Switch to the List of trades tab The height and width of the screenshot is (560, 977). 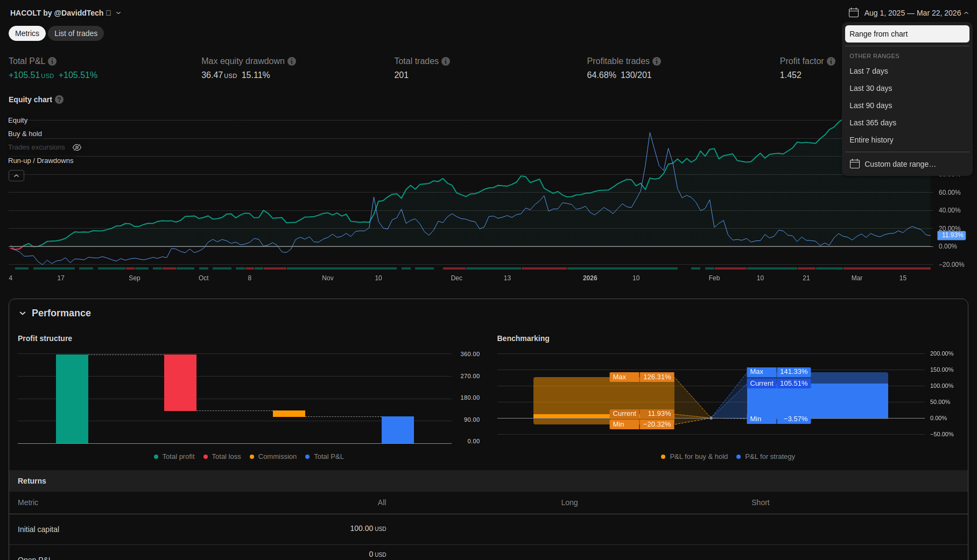76,33
